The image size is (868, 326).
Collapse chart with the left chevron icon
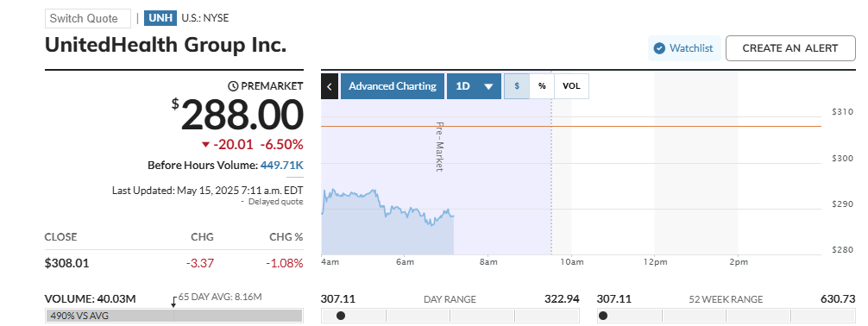(330, 86)
